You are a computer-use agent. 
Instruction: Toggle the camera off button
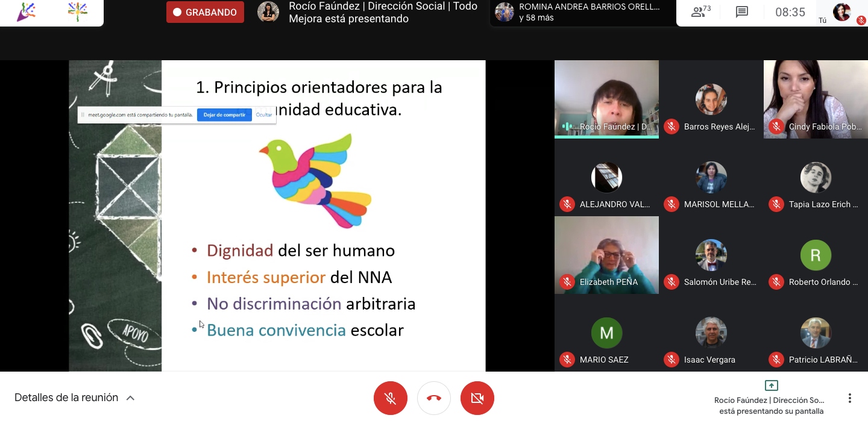click(477, 398)
